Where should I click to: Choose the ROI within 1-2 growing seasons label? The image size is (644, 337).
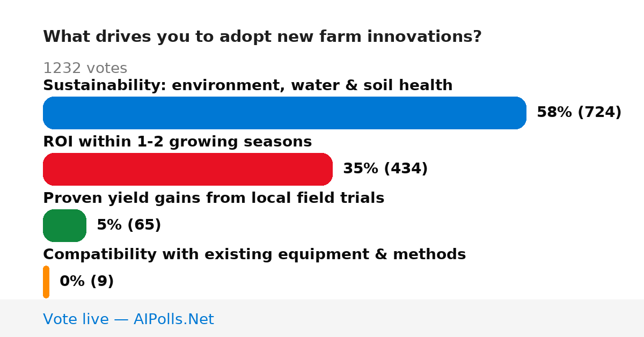click(x=177, y=142)
